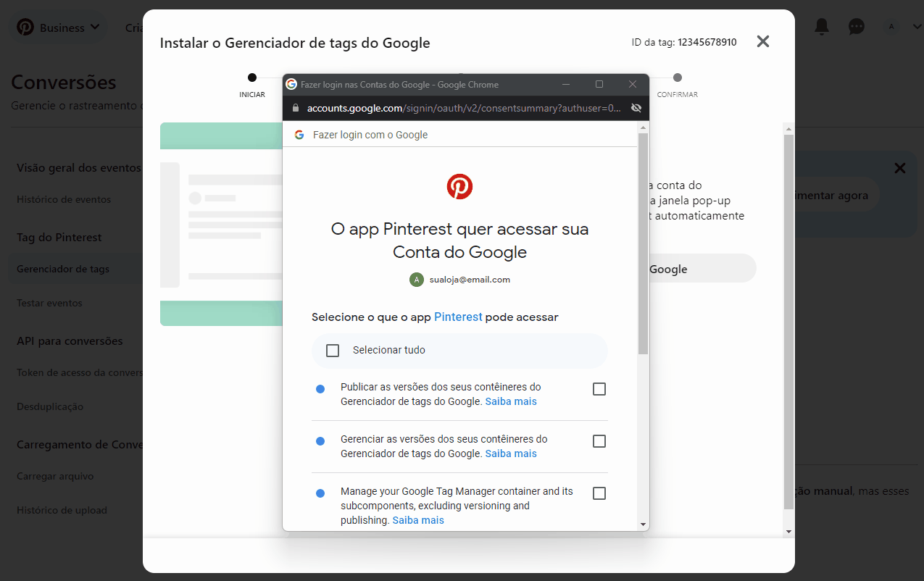Check the Gerenciar as versões permission box
924x581 pixels.
click(x=599, y=441)
